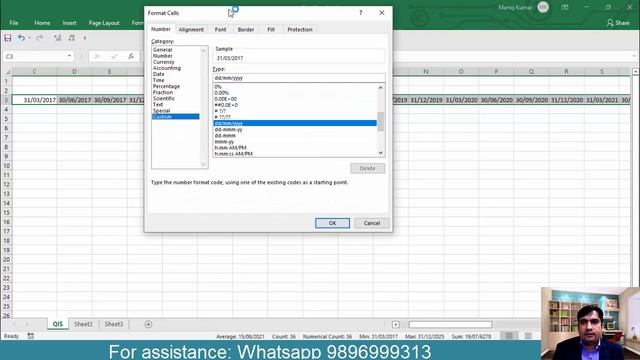Select Time category
Screen dimensions: 640x360
(158, 80)
